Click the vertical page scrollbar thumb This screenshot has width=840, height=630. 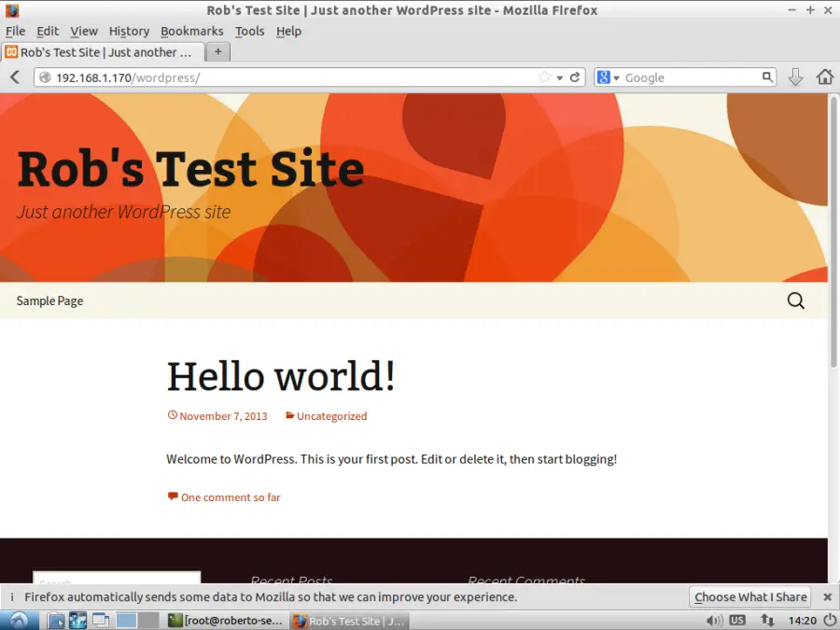pyautogui.click(x=833, y=232)
